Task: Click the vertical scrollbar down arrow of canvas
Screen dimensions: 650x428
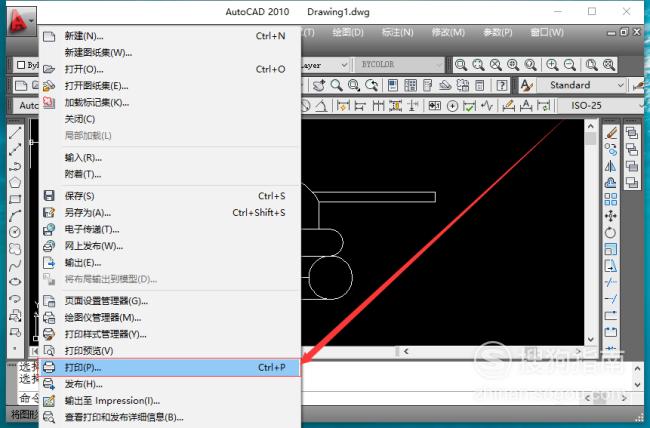Action: tap(591, 340)
